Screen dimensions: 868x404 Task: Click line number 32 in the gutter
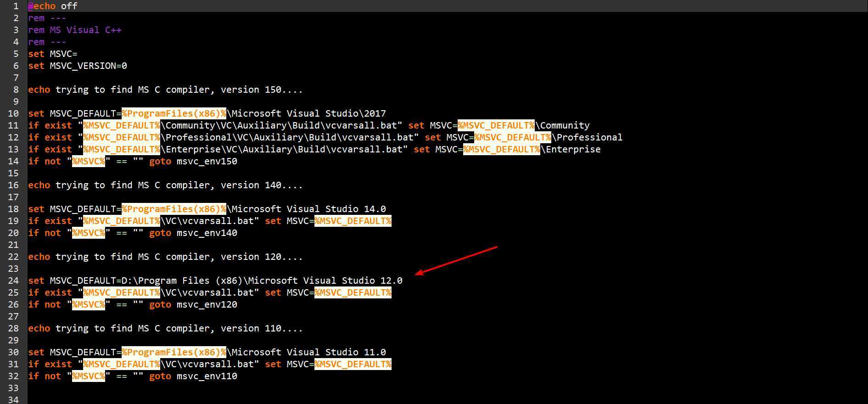[x=13, y=376]
